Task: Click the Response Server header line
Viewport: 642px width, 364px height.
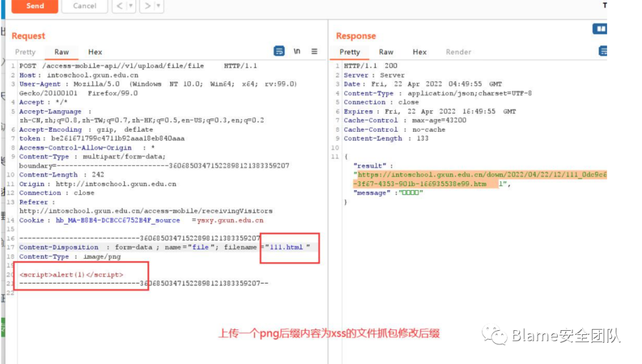Action: coord(374,75)
